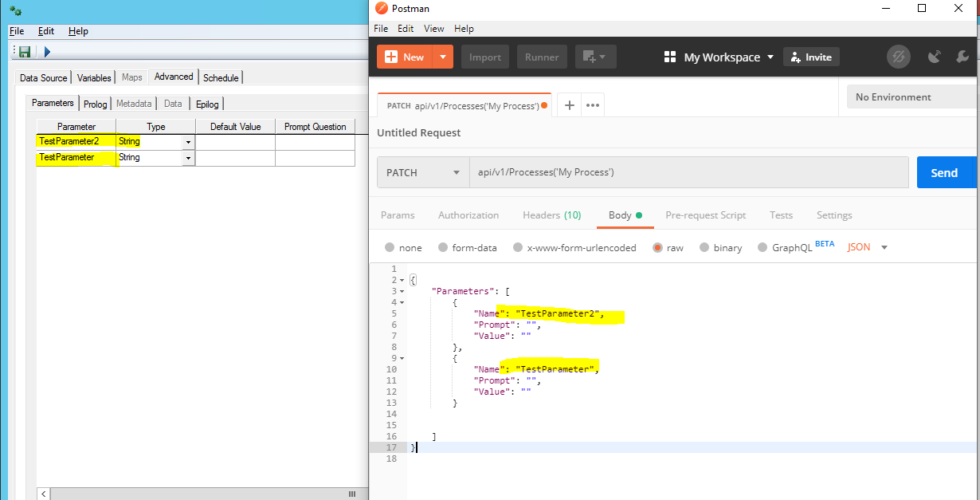Collapse the object fold arrow at line 4
Image resolution: width=980 pixels, height=500 pixels.
402,302
